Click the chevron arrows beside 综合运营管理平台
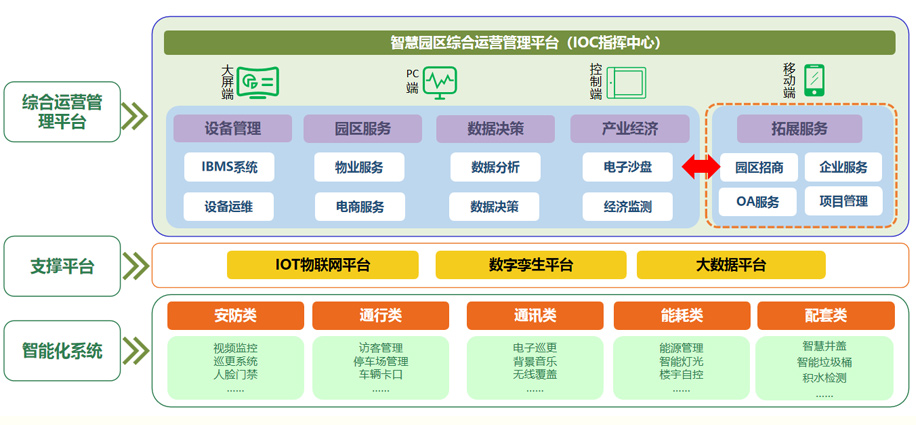916x425 pixels. coord(136,116)
